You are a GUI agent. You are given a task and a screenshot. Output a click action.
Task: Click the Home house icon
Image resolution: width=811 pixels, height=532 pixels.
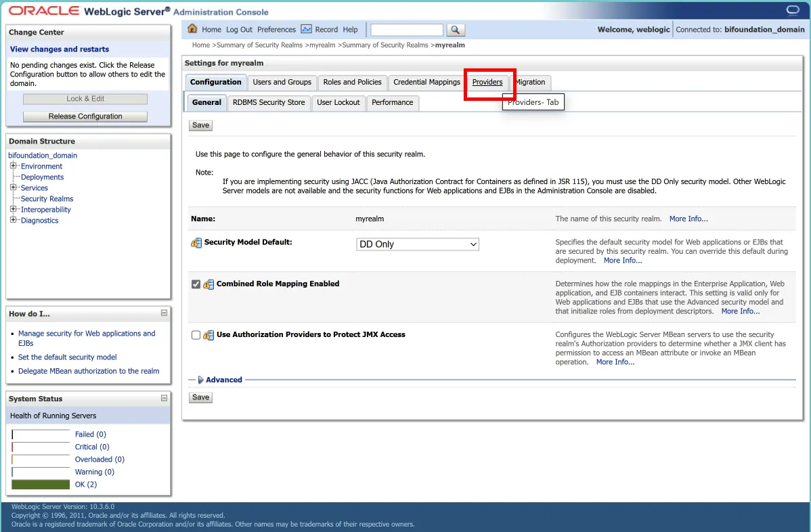point(192,29)
